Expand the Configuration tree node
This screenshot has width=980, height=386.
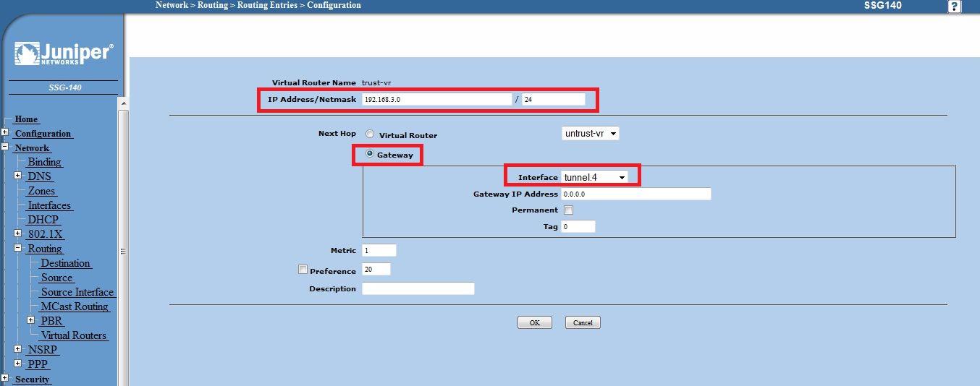click(5, 133)
